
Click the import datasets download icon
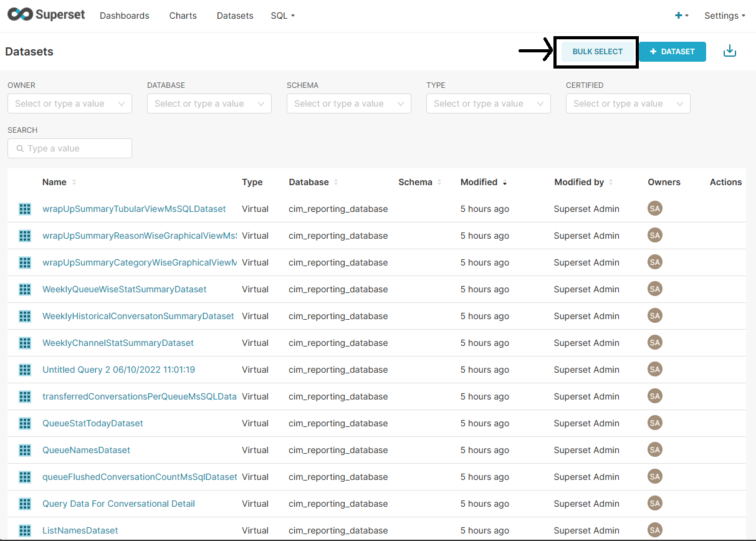point(729,51)
